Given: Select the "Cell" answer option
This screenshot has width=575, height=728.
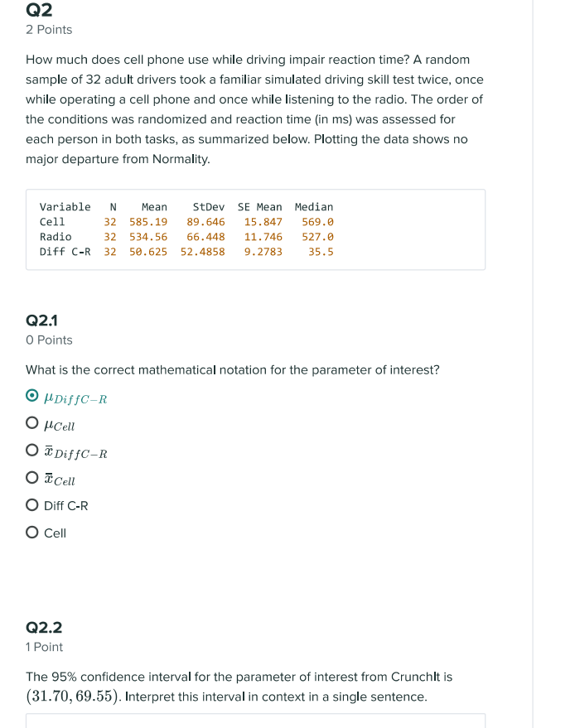Looking at the screenshot, I should tap(30, 533).
